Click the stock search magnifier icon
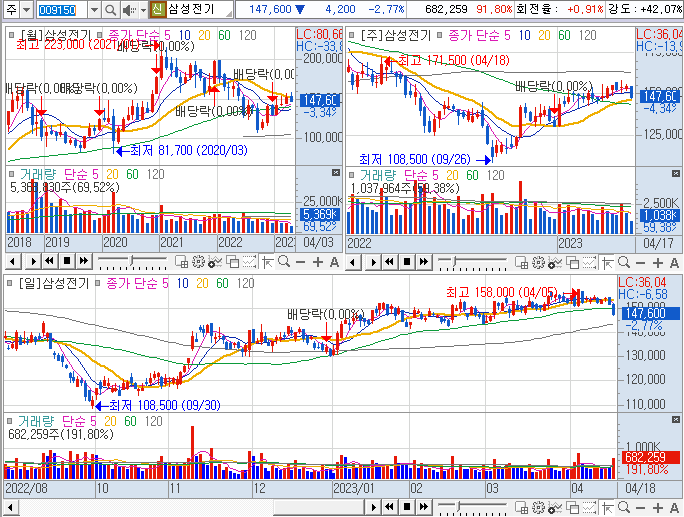The image size is (684, 517). [111, 10]
